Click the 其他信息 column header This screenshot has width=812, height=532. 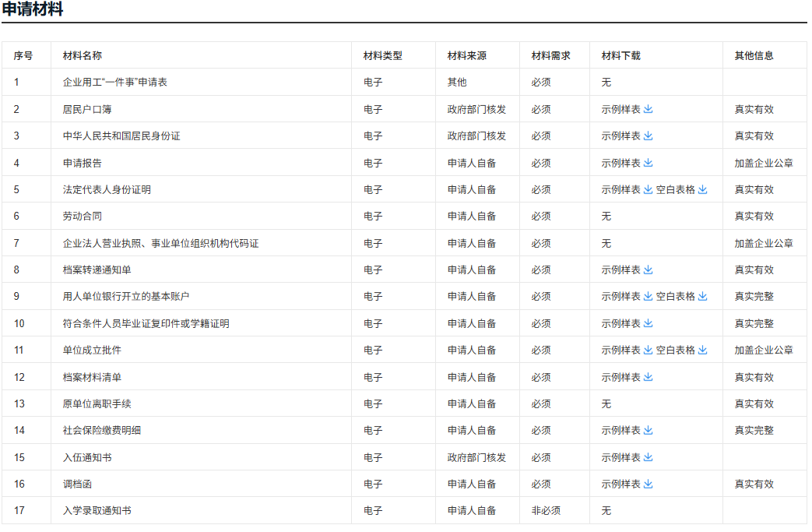pos(754,55)
